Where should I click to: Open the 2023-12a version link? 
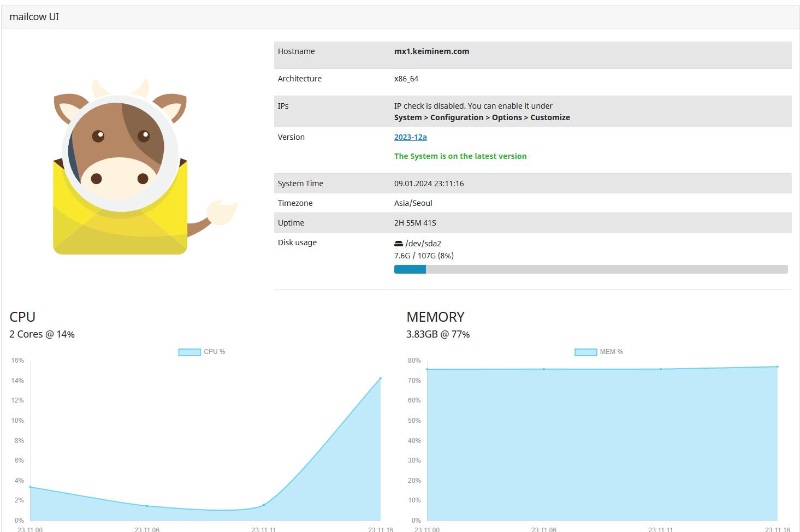(x=411, y=137)
